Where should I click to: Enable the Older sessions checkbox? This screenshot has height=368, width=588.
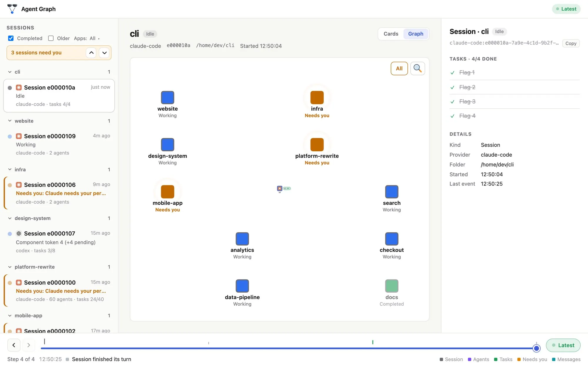pyautogui.click(x=51, y=38)
